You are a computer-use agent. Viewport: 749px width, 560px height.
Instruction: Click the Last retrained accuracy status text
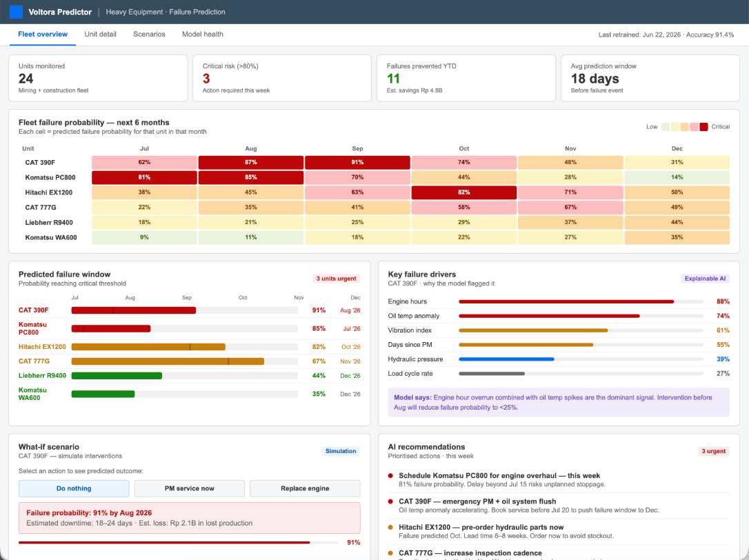pos(666,35)
